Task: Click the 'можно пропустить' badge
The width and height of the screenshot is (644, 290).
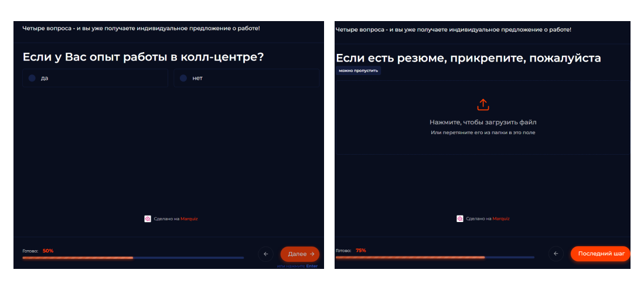Action: point(358,71)
